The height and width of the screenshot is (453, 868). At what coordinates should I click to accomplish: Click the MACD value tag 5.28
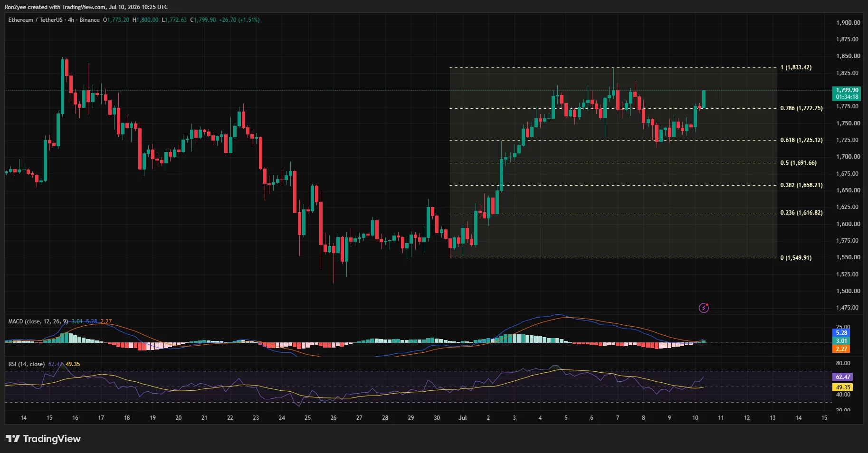pyautogui.click(x=841, y=333)
